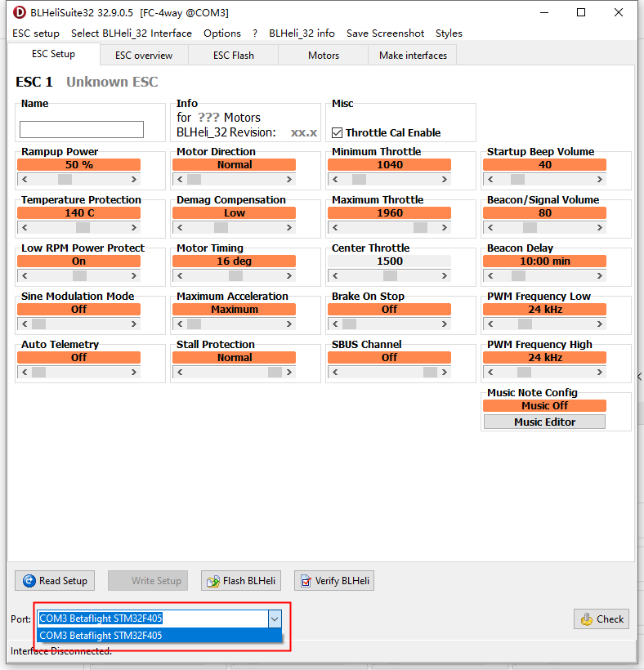Click Startup Beep Volume slider thumb
Screen dimensions: 644x670
(x=517, y=180)
